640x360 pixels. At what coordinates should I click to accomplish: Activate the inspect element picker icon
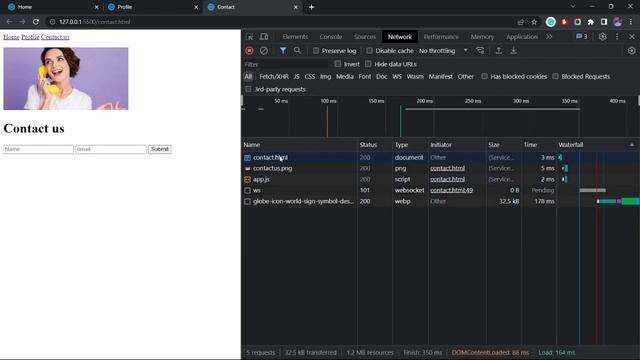pos(249,37)
